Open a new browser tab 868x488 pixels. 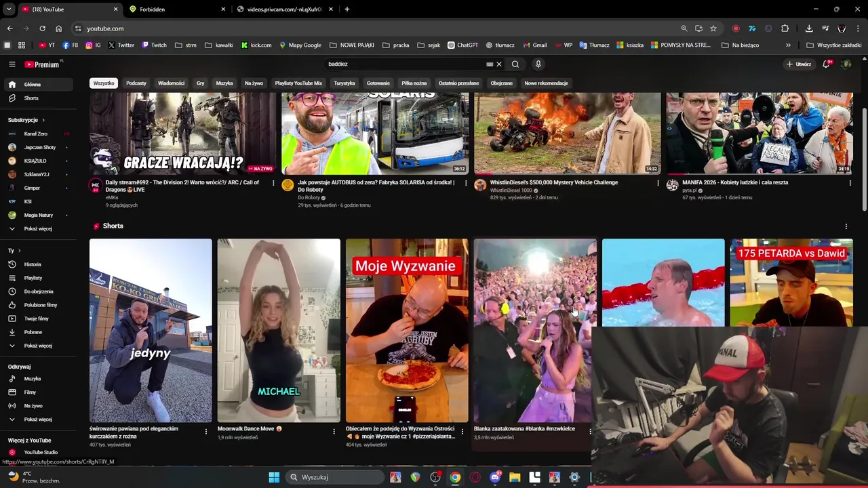coord(347,9)
